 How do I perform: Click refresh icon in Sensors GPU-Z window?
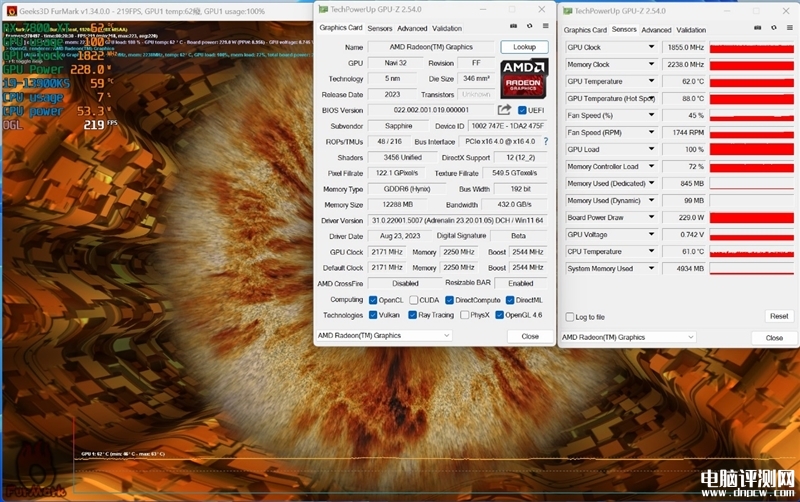point(773,28)
